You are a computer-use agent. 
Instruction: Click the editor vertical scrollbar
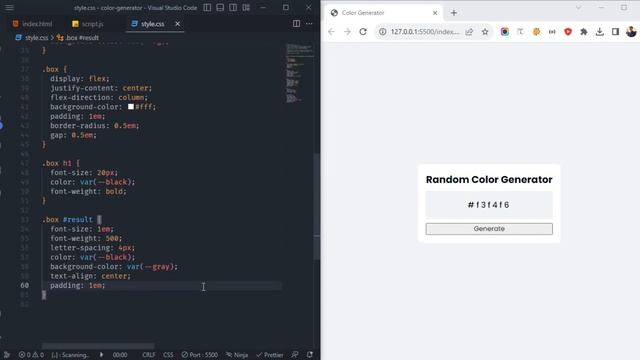[317, 206]
